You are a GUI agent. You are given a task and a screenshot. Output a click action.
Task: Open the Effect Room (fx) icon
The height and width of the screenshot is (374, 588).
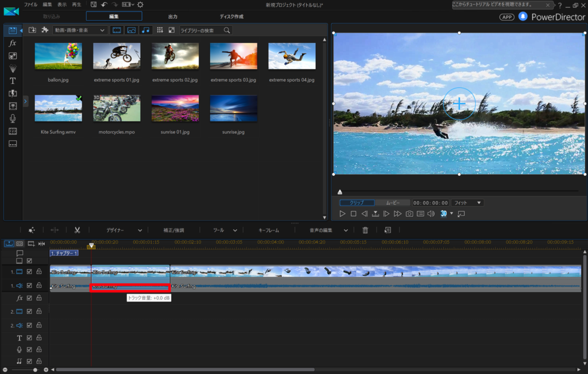[13, 43]
